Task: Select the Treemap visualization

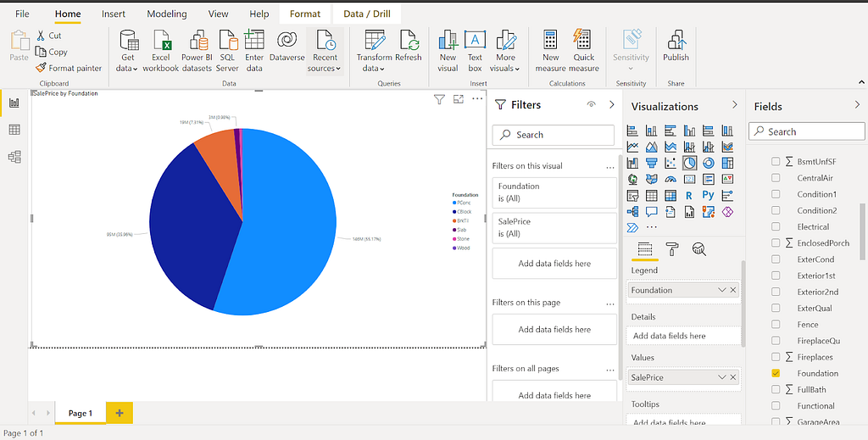Action: (726, 163)
